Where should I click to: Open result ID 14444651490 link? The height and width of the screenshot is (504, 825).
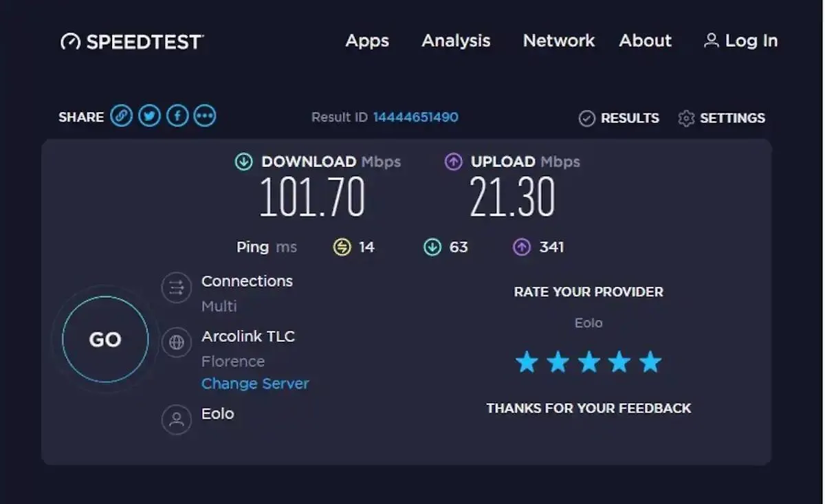415,117
